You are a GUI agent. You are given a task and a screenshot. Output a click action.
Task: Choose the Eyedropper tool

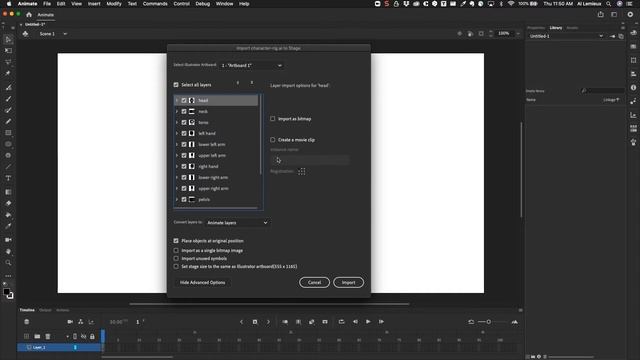(8, 226)
